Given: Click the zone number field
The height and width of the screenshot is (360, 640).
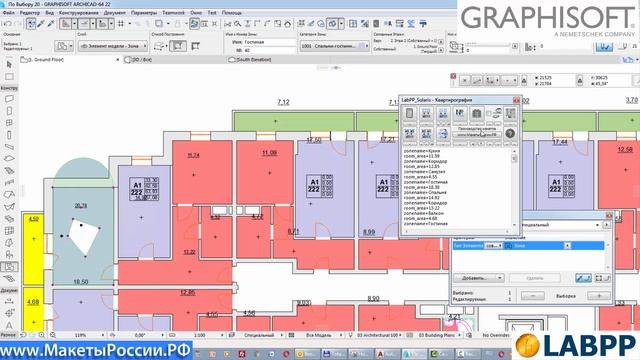Looking at the screenshot, I should pos(269,50).
